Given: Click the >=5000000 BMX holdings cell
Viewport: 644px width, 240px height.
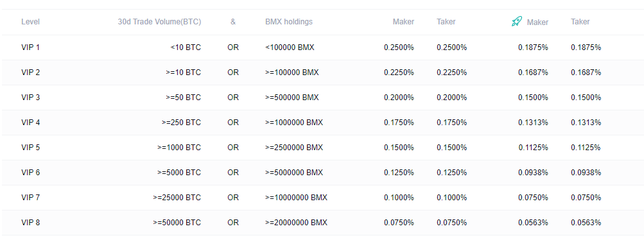Looking at the screenshot, I should coord(294,173).
